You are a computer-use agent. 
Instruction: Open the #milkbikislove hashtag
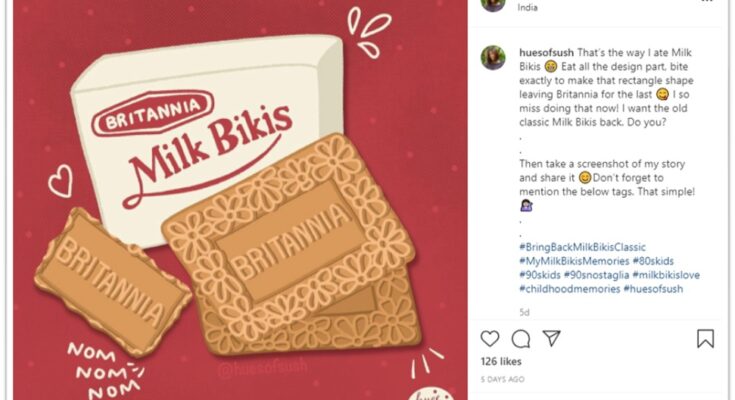pos(666,275)
